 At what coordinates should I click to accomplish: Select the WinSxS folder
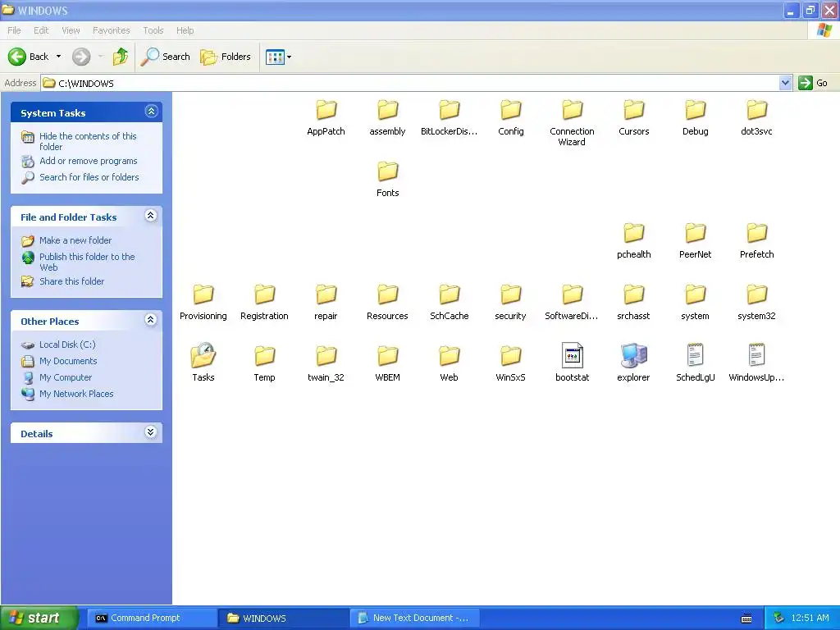tap(510, 364)
